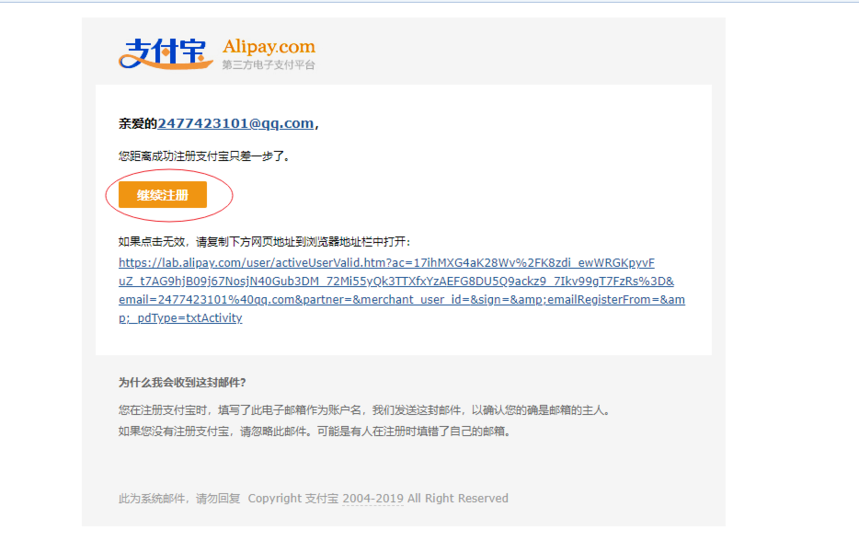Image resolution: width=859 pixels, height=541 pixels.
Task: Click the 支付宝 logo in the header
Action: tap(165, 54)
